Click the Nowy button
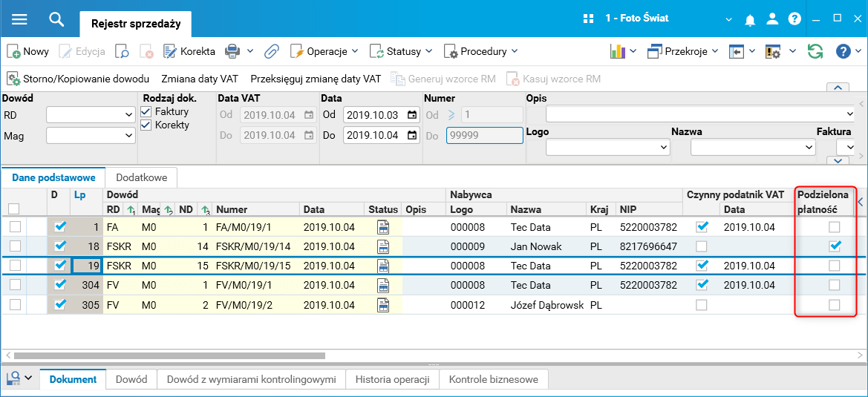 click(28, 51)
